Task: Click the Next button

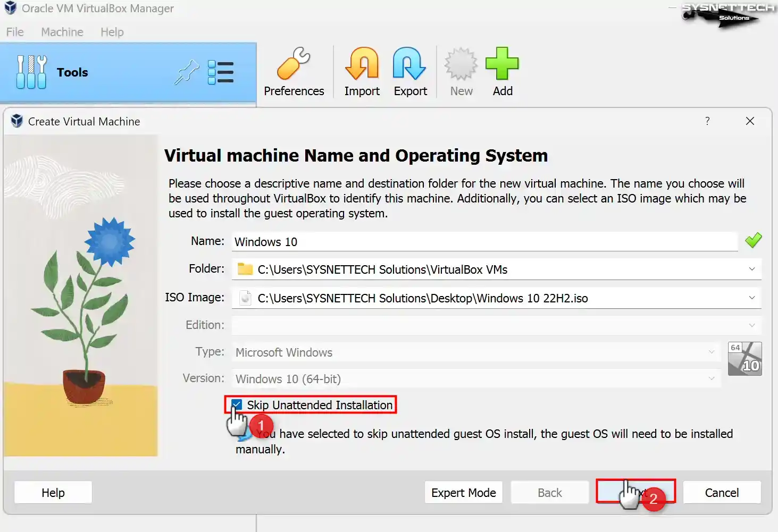Action: pos(636,492)
